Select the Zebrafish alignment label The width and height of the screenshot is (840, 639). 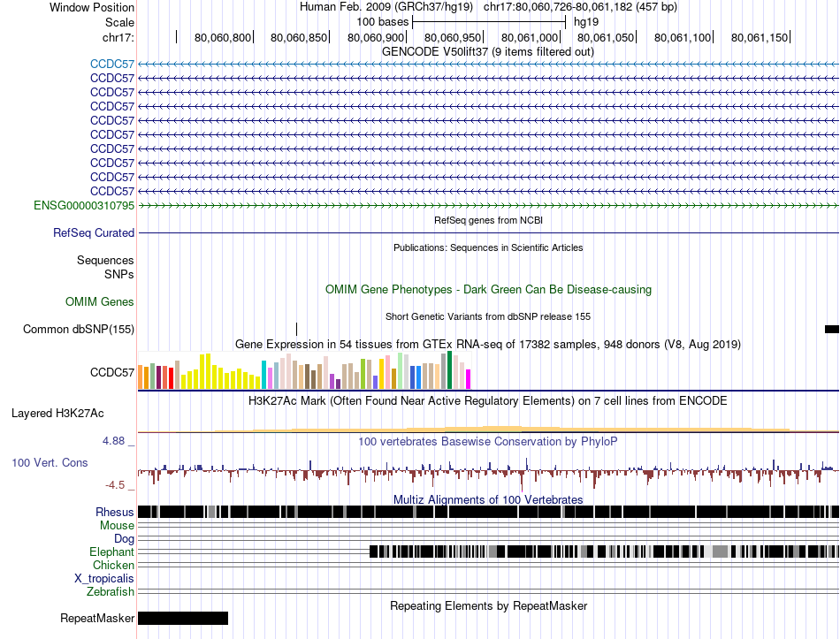[x=111, y=592]
